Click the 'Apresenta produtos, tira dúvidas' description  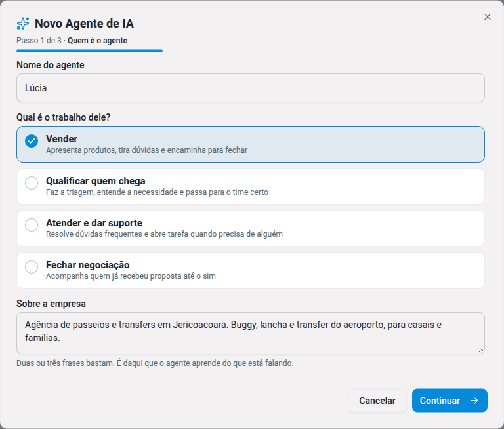[x=146, y=150]
